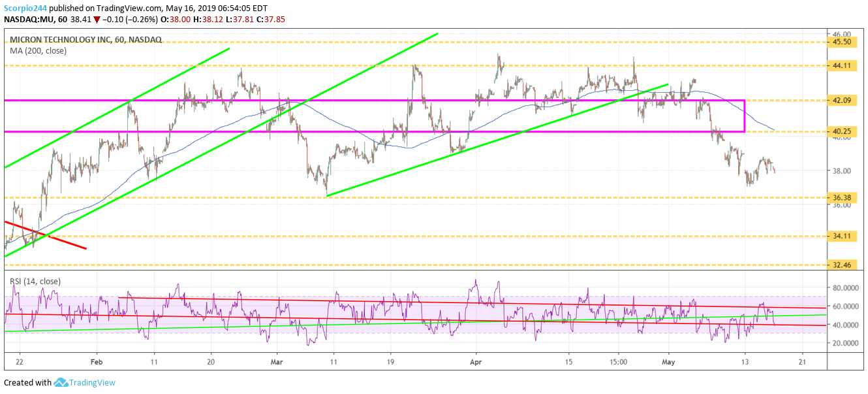Click the 45.50 price level label
Viewport: 868px width, 394px height.
pyautogui.click(x=841, y=42)
